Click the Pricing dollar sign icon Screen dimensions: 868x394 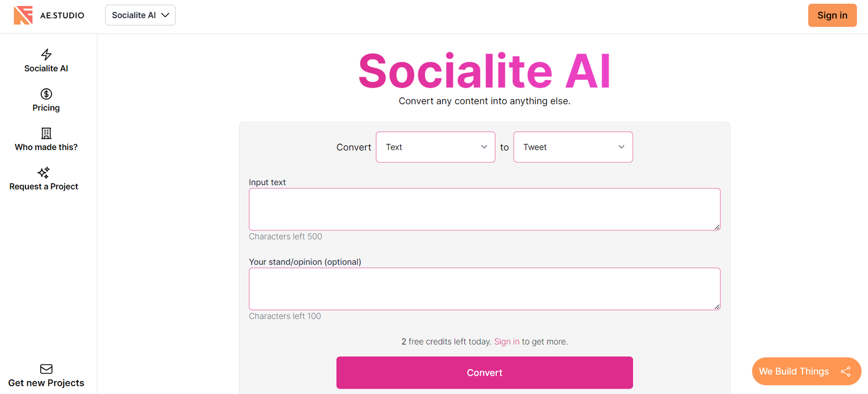pyautogui.click(x=46, y=94)
